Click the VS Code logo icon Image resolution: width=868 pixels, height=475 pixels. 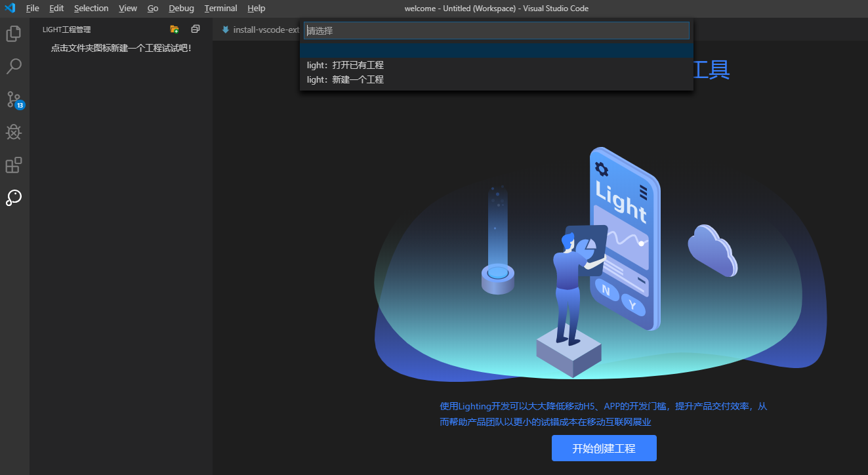(x=9, y=9)
